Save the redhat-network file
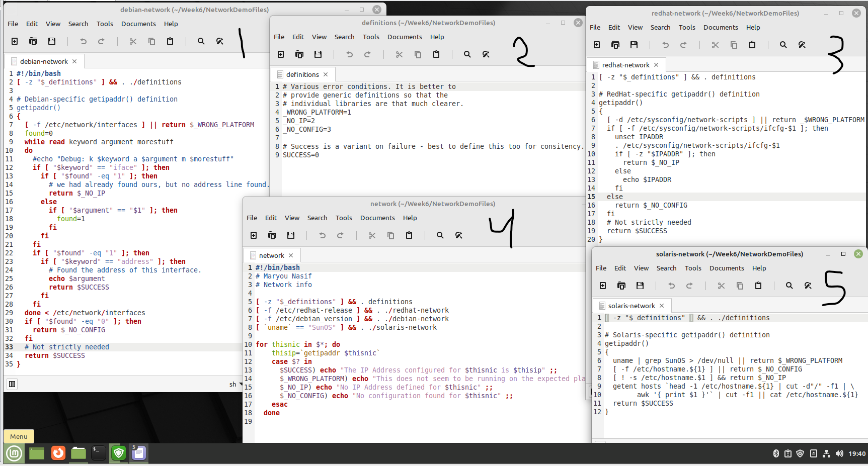The image size is (868, 466). pyautogui.click(x=634, y=45)
